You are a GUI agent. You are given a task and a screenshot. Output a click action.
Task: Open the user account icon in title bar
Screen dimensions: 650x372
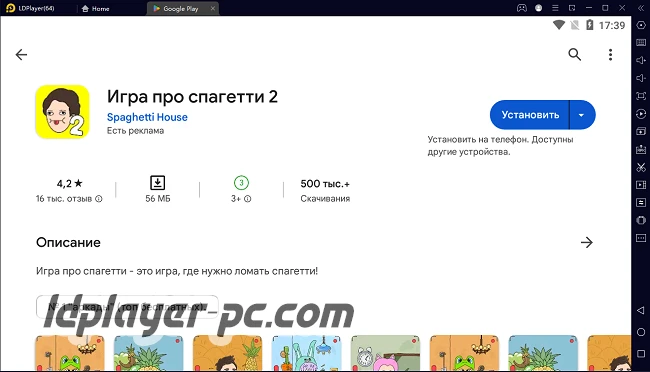[538, 8]
